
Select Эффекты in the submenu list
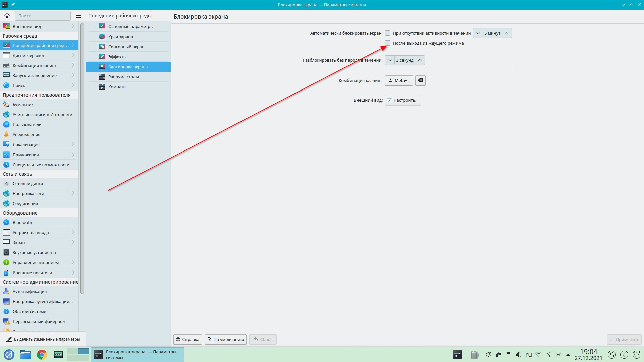click(117, 57)
